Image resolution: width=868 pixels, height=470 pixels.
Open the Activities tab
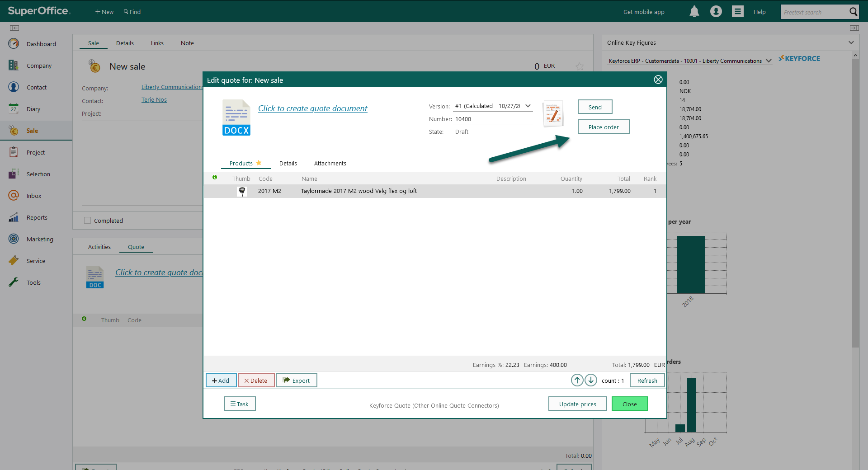pyautogui.click(x=99, y=247)
